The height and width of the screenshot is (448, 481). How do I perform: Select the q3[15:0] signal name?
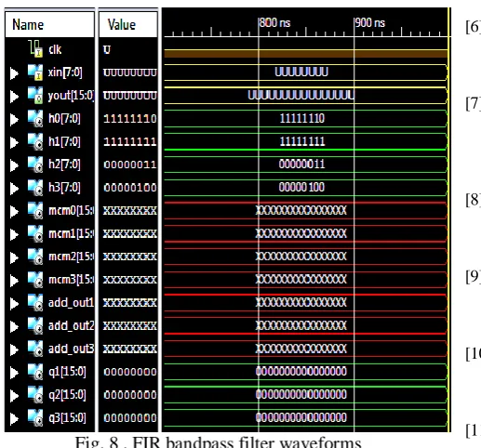[x=67, y=418]
